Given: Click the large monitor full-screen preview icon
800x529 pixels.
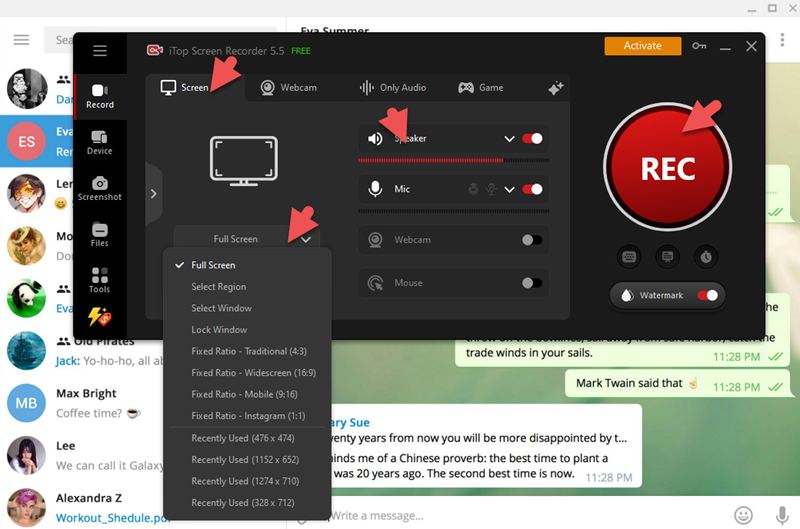Looking at the screenshot, I should 244,161.
